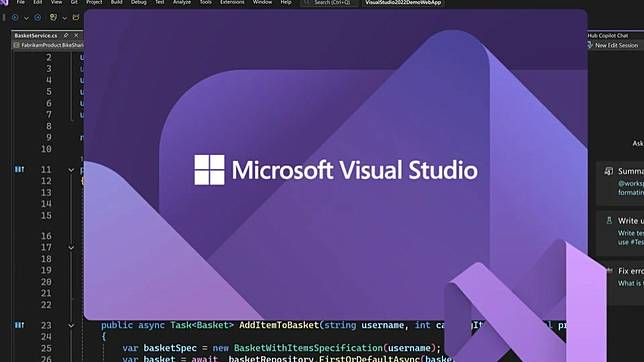Click the BasketWithItemsSpecification class name
This screenshot has height=362, width=644.
click(308, 348)
